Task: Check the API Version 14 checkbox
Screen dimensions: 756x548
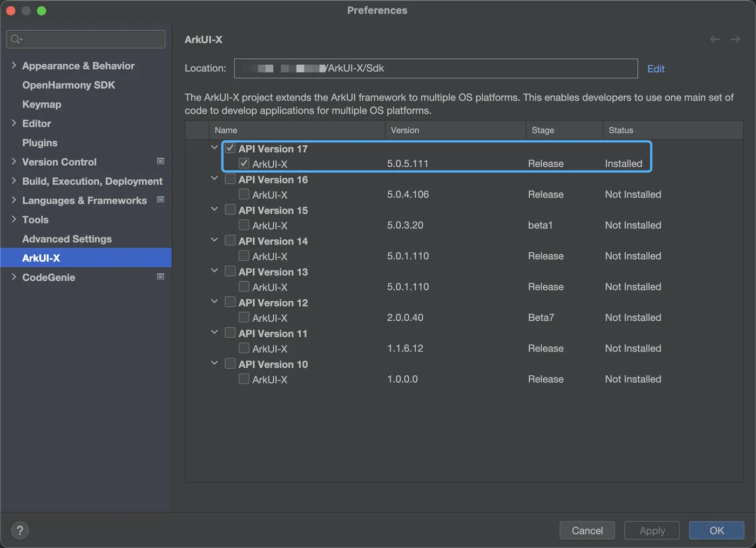Action: pos(230,240)
